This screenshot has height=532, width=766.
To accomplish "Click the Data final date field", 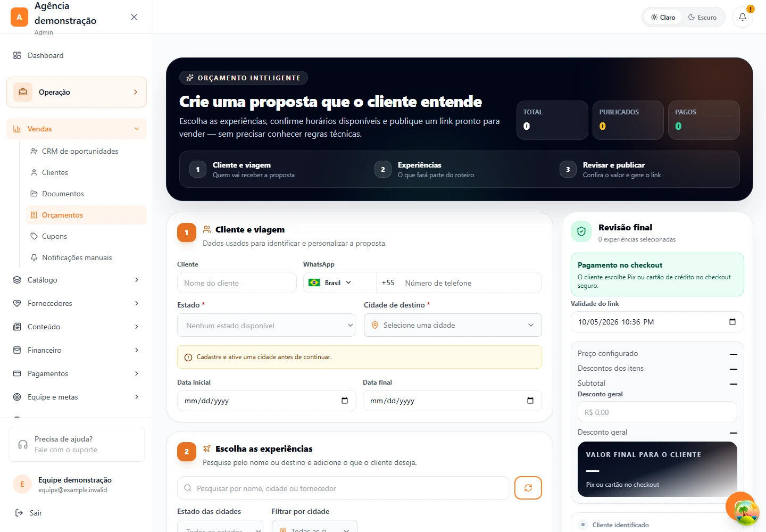I will click(x=452, y=401).
